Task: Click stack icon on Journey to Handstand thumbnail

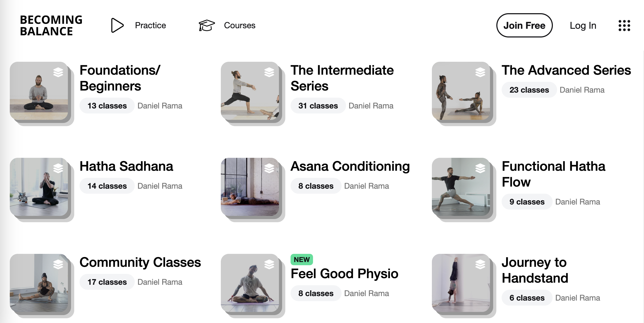Action: tap(480, 264)
